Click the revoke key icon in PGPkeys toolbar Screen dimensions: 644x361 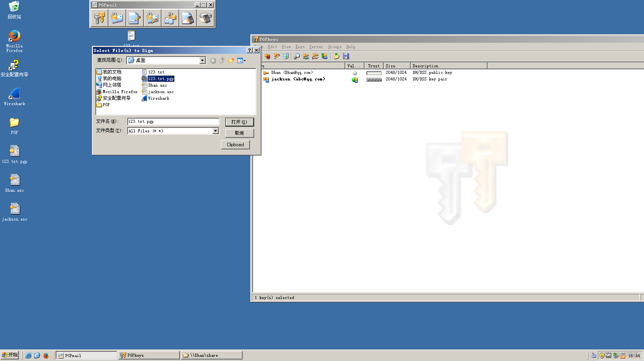(x=268, y=56)
